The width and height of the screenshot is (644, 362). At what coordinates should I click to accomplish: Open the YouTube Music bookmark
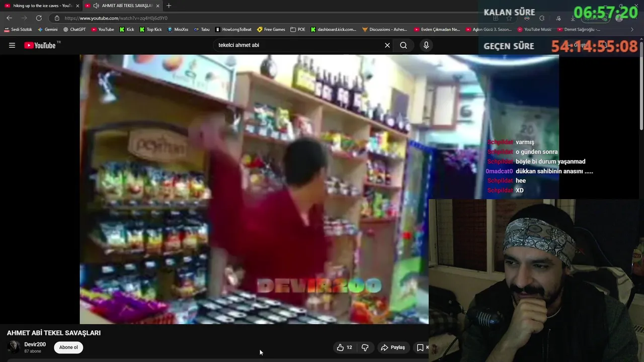point(535,30)
